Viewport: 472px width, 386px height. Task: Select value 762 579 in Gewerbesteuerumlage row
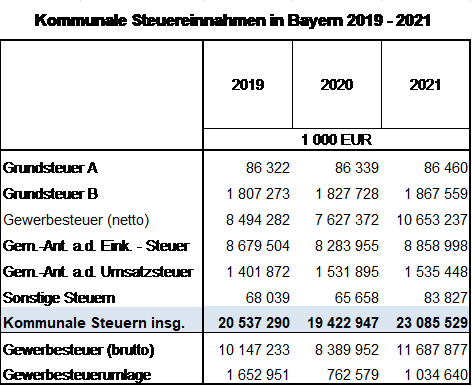[x=353, y=375]
